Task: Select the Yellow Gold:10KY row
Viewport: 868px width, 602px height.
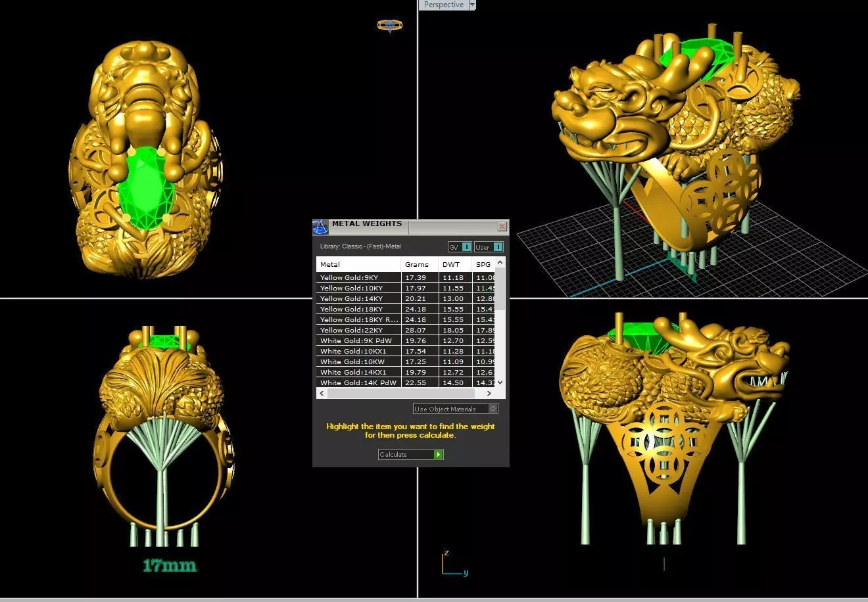Action: [x=406, y=288]
